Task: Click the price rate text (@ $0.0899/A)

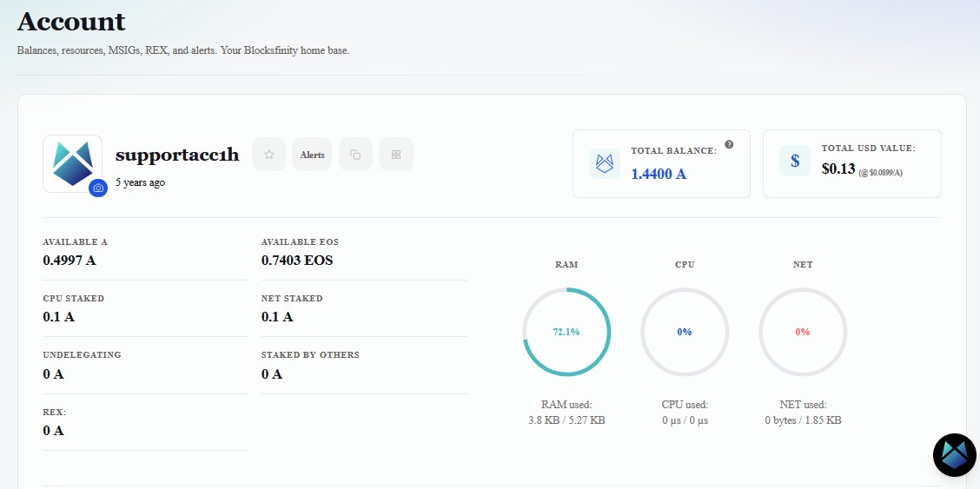Action: 880,173
